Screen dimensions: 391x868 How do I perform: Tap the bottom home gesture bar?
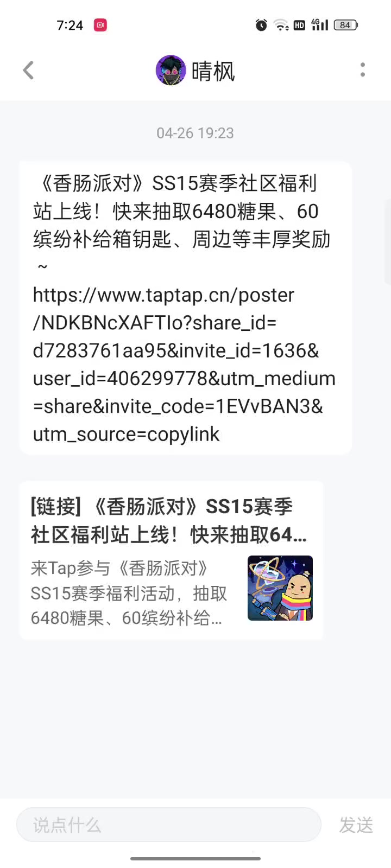(195, 859)
